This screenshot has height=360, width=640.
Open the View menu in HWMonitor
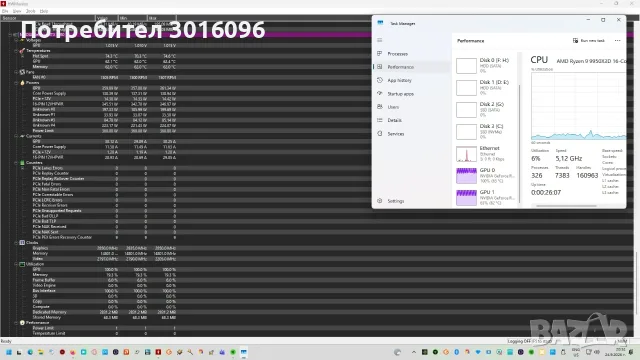[17, 11]
